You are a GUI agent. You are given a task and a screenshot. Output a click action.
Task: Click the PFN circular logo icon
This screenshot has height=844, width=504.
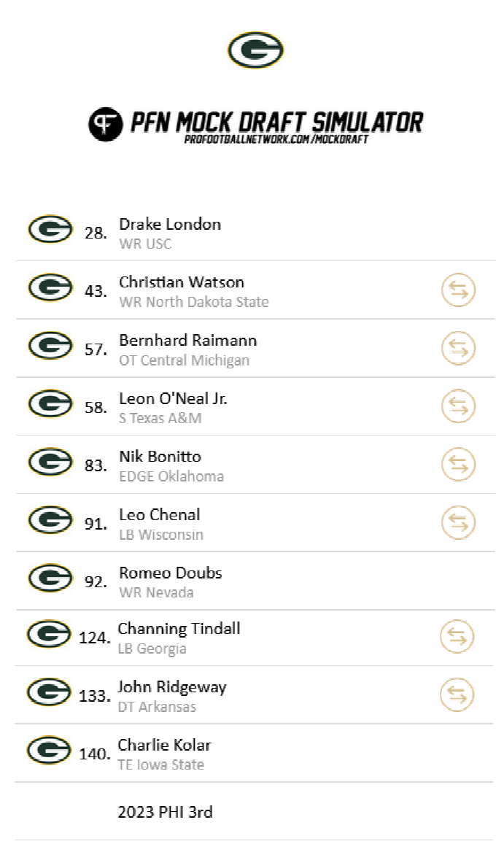(105, 124)
